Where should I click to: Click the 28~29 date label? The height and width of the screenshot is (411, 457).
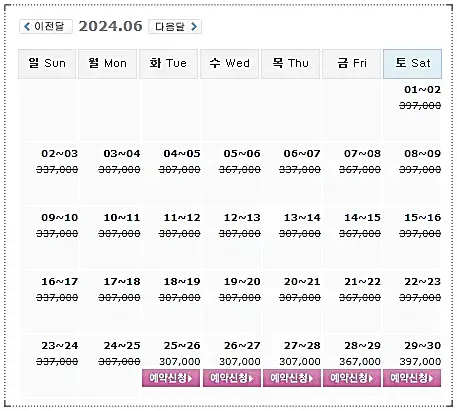(362, 346)
